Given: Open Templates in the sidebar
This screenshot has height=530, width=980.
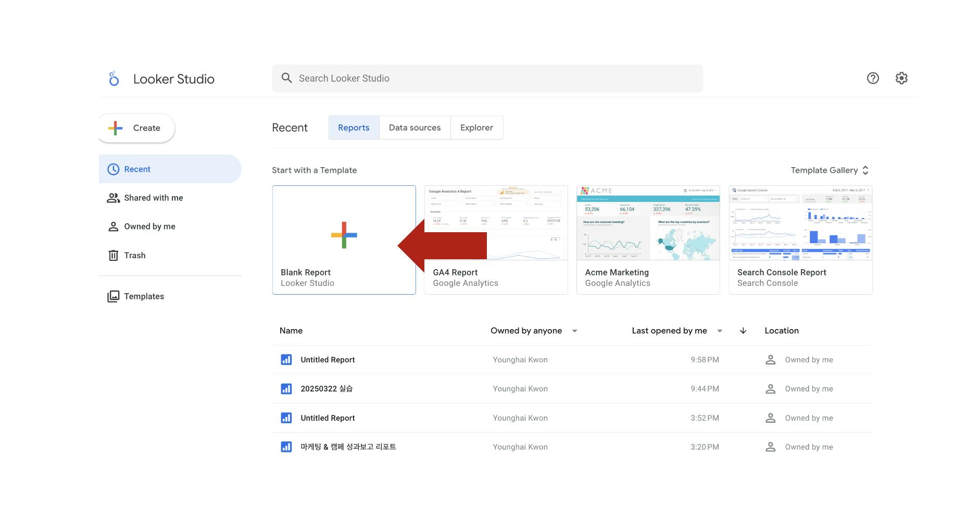Looking at the screenshot, I should click(170, 296).
